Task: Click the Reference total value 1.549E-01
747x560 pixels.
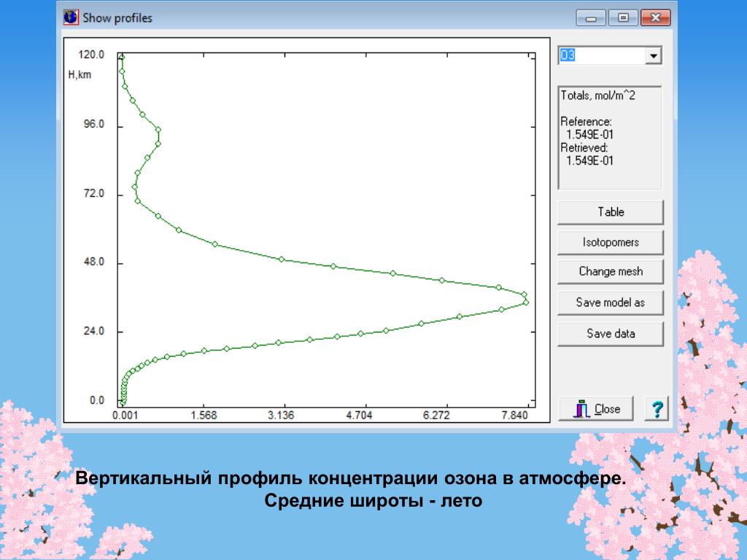Action: pos(589,135)
